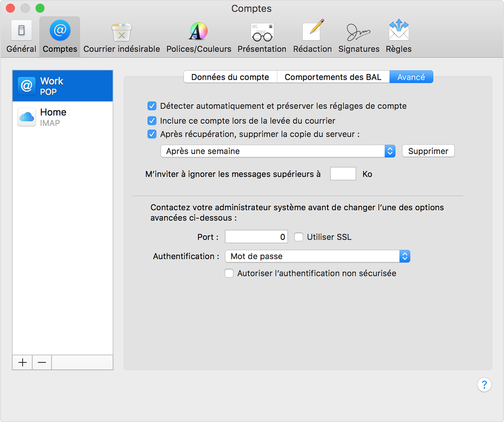The width and height of the screenshot is (504, 422).
Task: Click the help question mark button
Action: click(484, 385)
